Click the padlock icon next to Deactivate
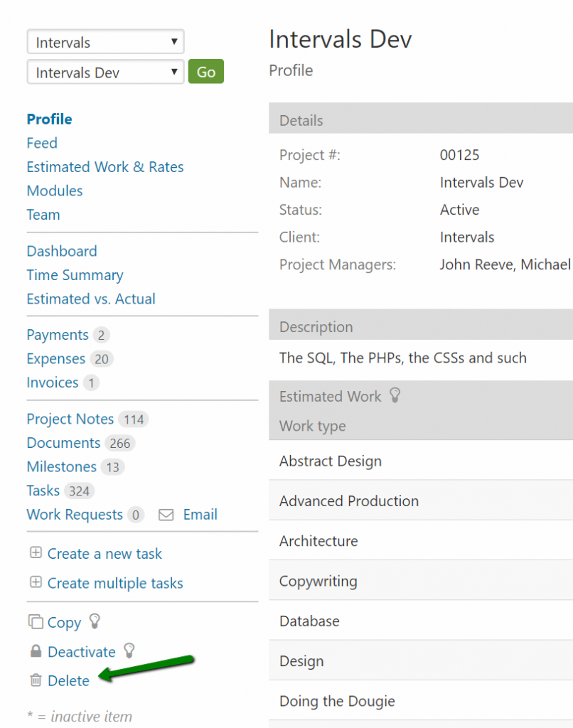Image resolution: width=573 pixels, height=728 pixels. pos(35,651)
